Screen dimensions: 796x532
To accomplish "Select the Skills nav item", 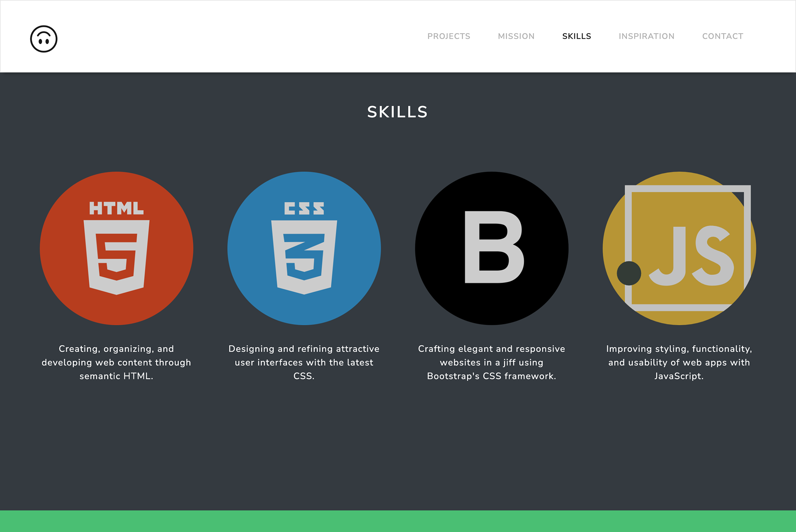I will [577, 36].
